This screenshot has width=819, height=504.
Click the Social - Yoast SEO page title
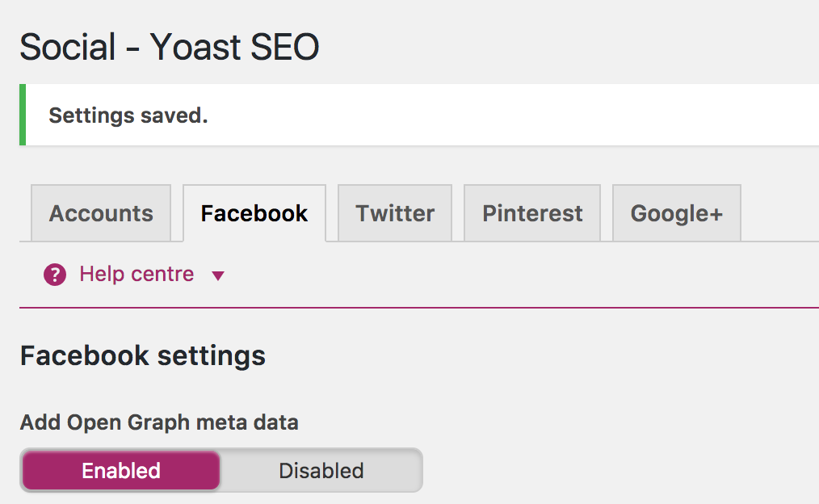(170, 47)
